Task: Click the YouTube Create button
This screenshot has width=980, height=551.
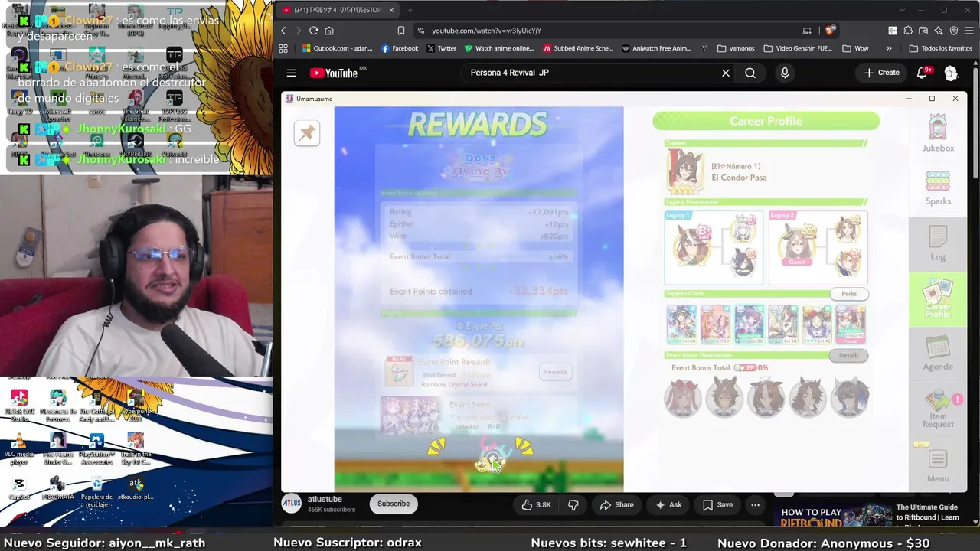Action: pyautogui.click(x=881, y=73)
